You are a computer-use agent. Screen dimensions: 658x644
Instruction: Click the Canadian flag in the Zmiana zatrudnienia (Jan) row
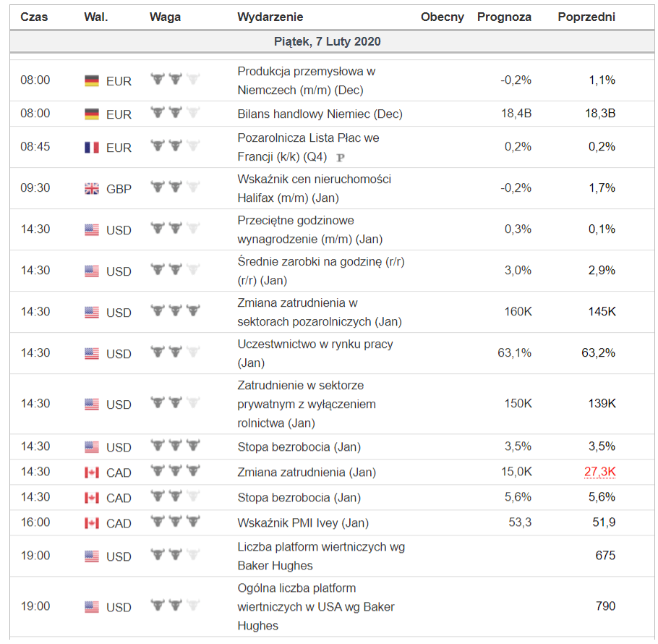tap(92, 473)
